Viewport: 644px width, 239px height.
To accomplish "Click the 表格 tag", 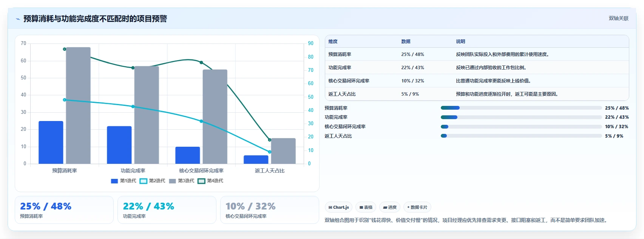I will [x=366, y=207].
